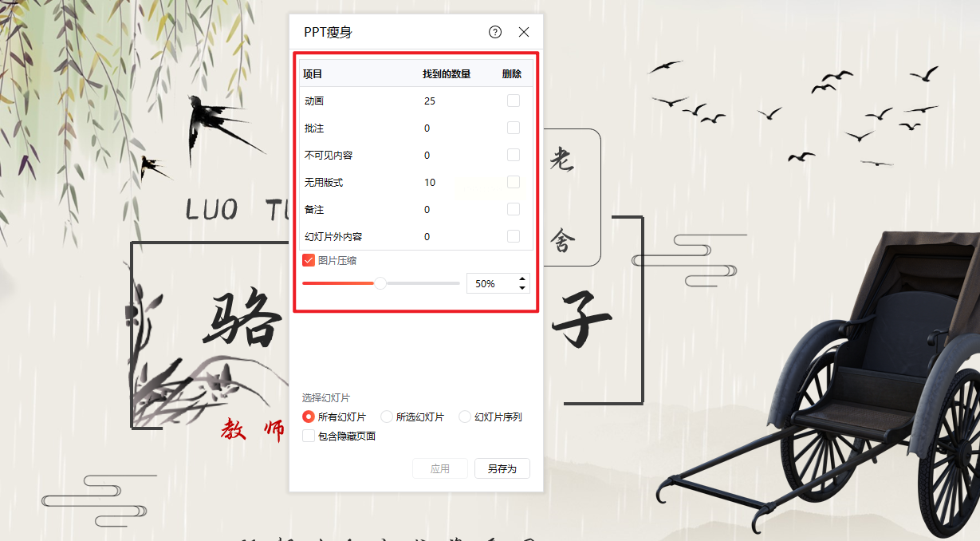This screenshot has width=980, height=541.
Task: Click the 删除 column header
Action: tap(512, 74)
